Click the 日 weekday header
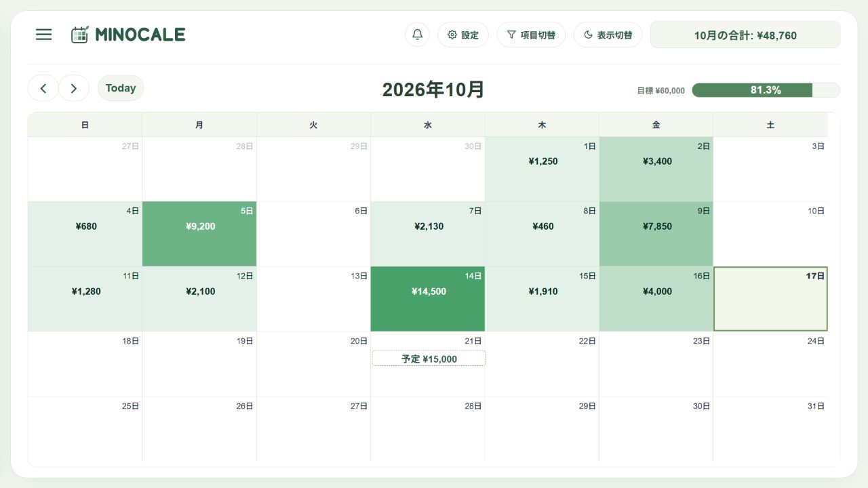868x488 pixels. coord(85,125)
